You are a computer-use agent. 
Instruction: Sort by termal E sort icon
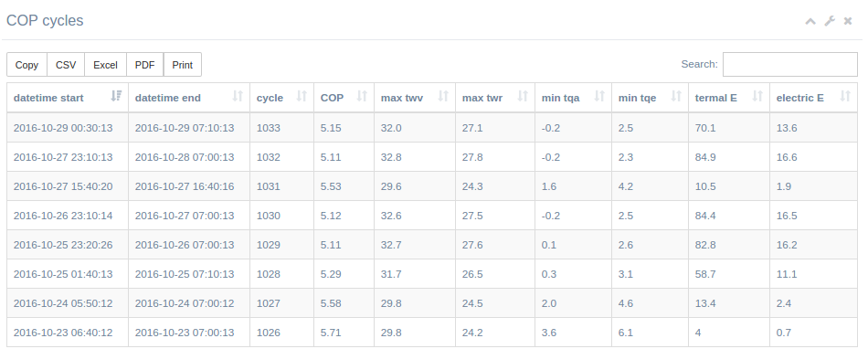757,96
